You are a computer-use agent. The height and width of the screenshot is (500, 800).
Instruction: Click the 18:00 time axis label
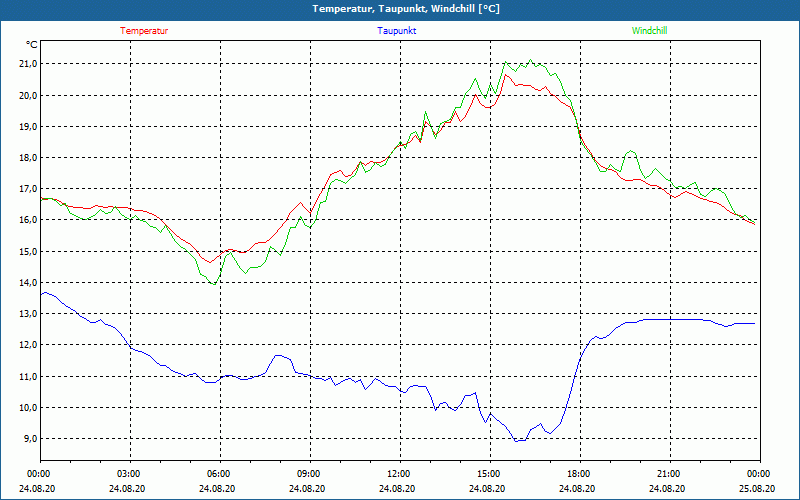pos(577,474)
